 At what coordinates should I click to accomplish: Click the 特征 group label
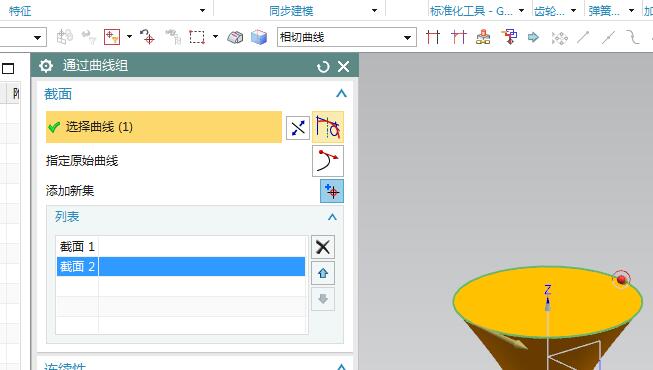tap(20, 11)
